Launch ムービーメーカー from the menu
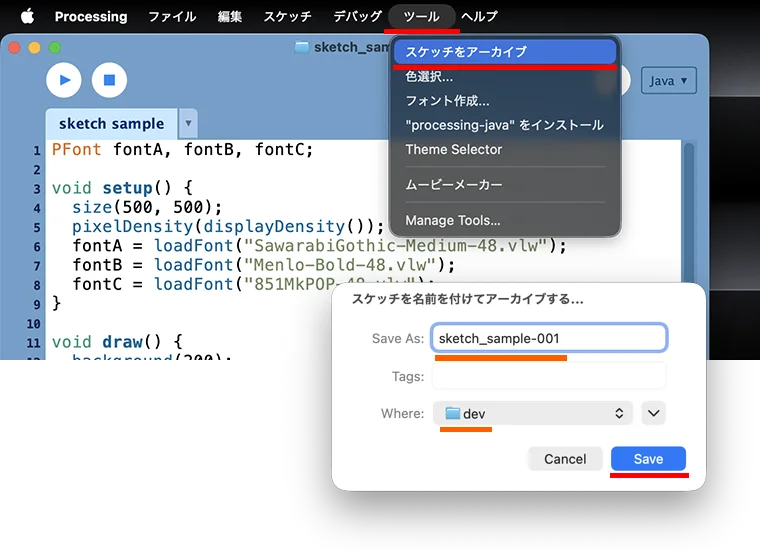The height and width of the screenshot is (550, 760). (505, 185)
